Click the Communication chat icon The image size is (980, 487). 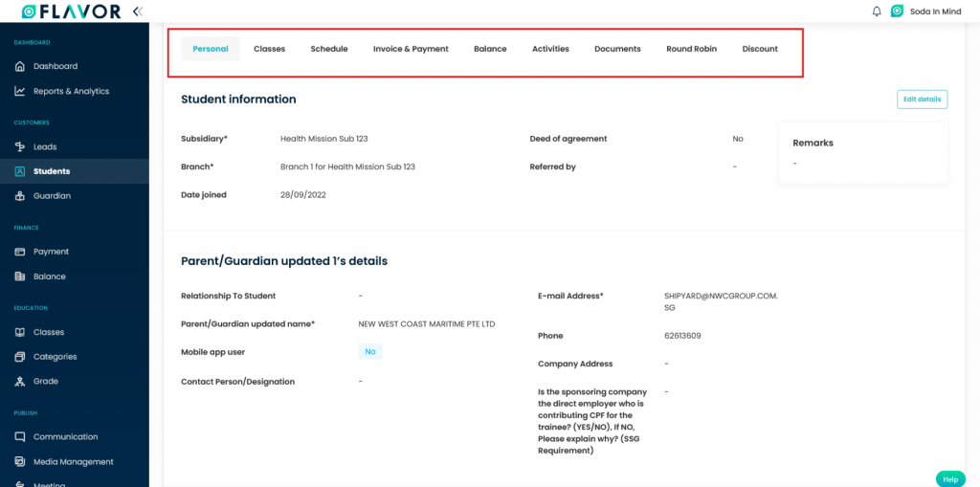pyautogui.click(x=20, y=437)
